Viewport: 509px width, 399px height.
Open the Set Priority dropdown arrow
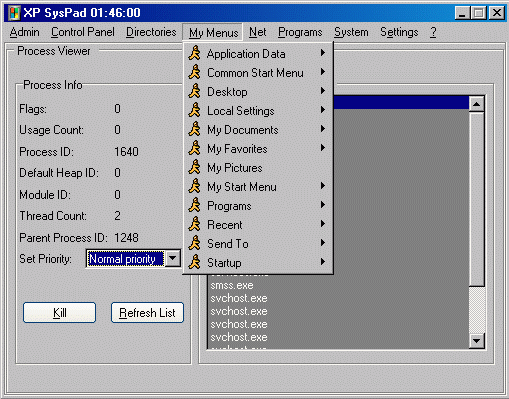(x=173, y=258)
